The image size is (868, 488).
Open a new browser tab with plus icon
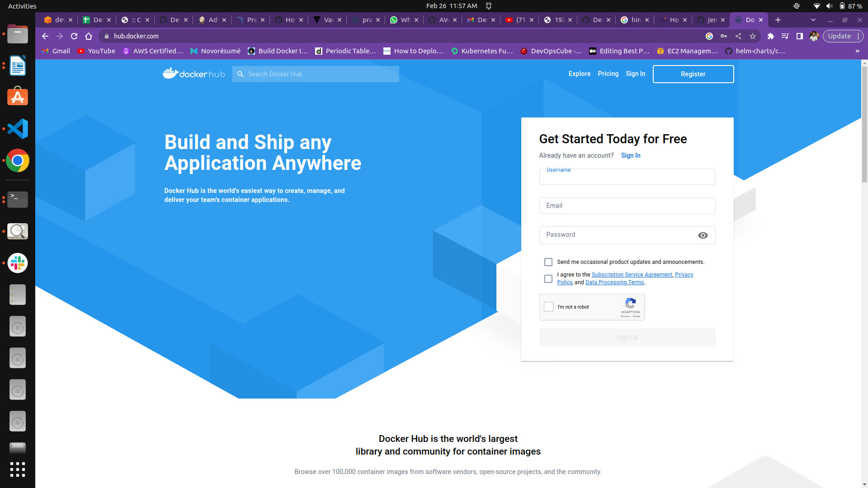click(x=778, y=20)
